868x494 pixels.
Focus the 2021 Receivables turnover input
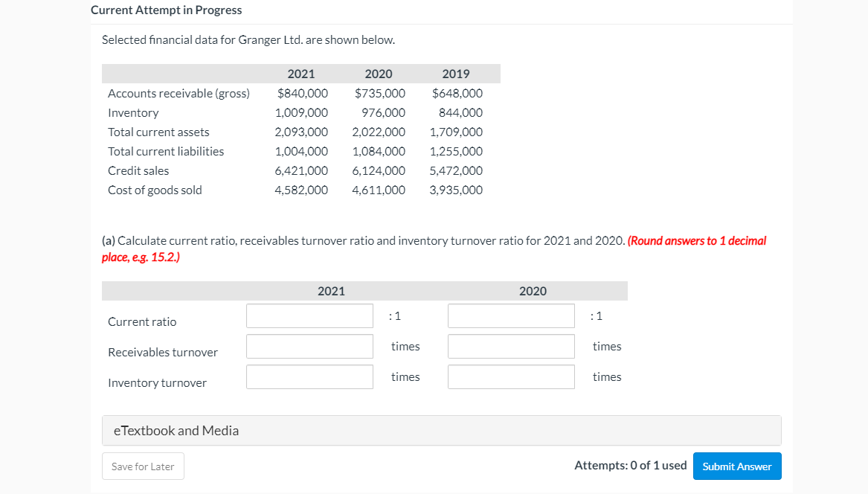pos(309,346)
